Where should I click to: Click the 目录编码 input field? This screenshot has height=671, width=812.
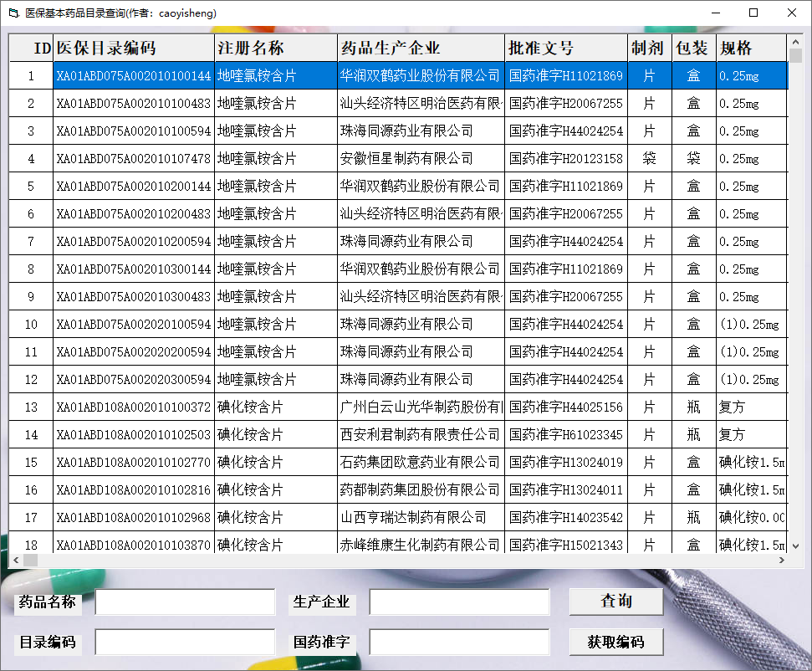[185, 642]
